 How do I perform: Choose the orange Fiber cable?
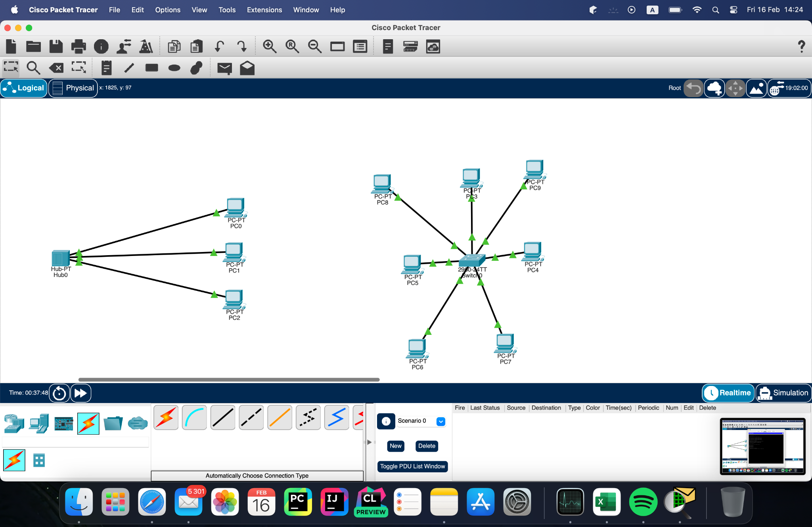280,418
